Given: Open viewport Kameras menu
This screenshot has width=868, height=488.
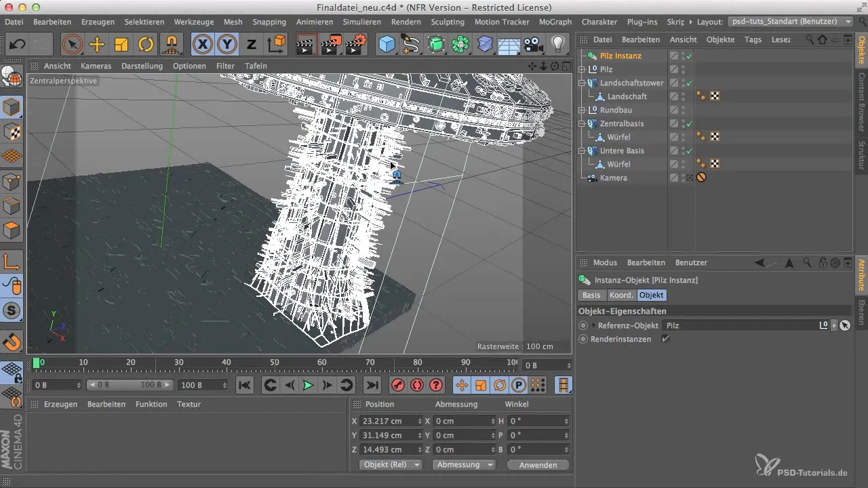Looking at the screenshot, I should pyautogui.click(x=96, y=66).
